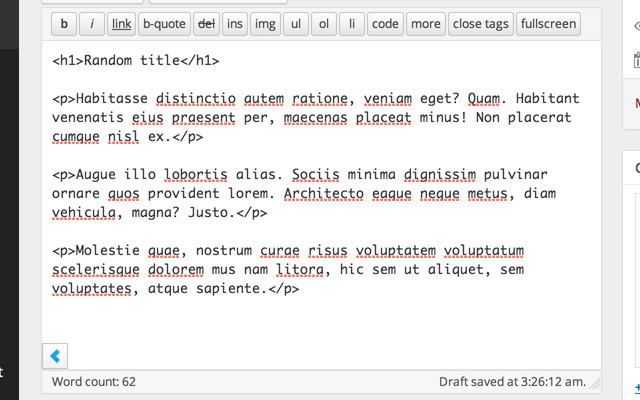Click the word 'sapiente' in the last line
The width and height of the screenshot is (640, 400).
[x=228, y=289]
